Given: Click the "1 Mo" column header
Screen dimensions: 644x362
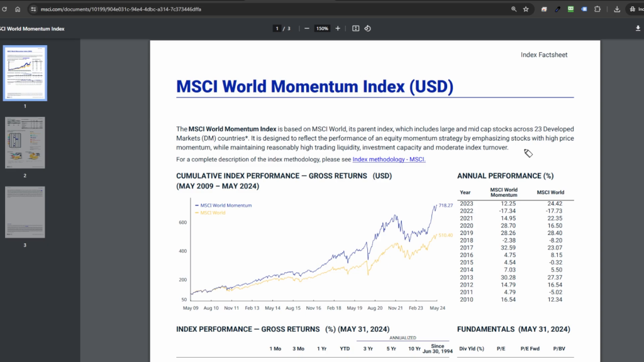Looking at the screenshot, I should [275, 349].
